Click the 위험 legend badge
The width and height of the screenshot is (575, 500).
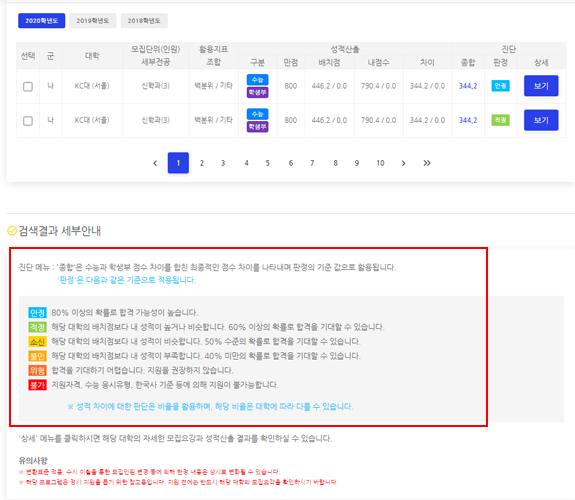(37, 370)
